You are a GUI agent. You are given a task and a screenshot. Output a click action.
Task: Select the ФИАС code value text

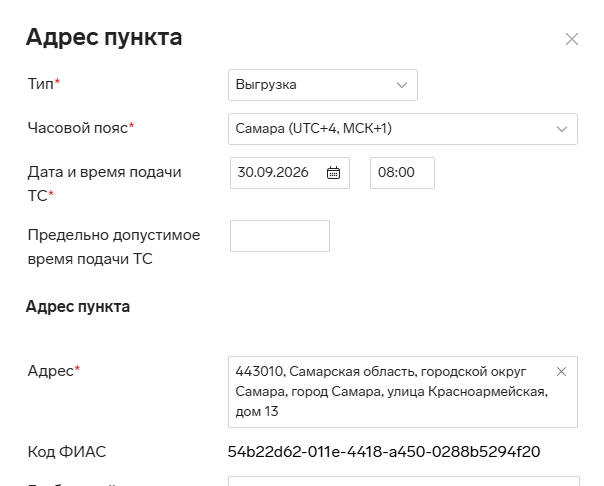[x=384, y=452]
